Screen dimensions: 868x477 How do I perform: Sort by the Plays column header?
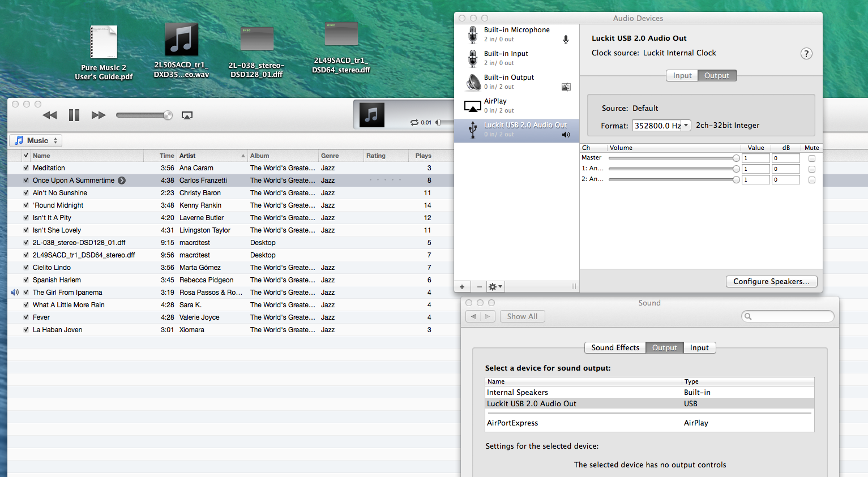tap(422, 156)
